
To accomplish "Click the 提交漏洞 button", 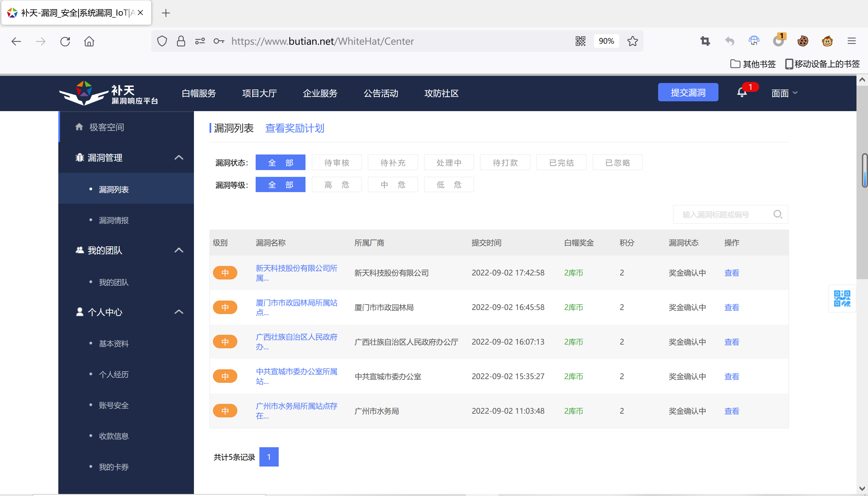I will [688, 92].
